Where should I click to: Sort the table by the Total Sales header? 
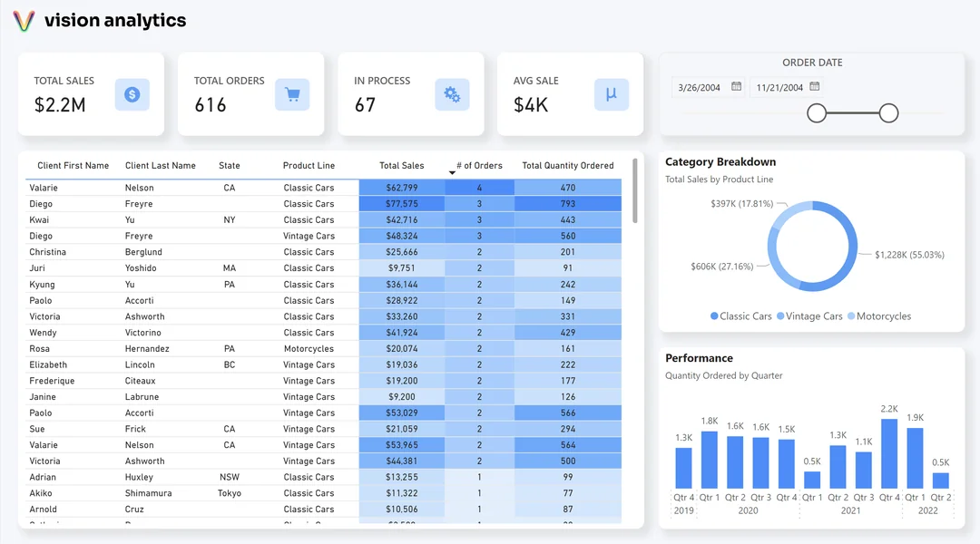click(402, 165)
